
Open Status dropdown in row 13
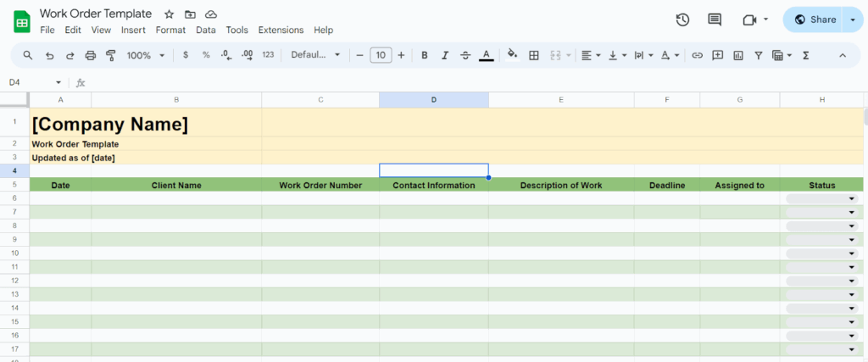point(851,294)
